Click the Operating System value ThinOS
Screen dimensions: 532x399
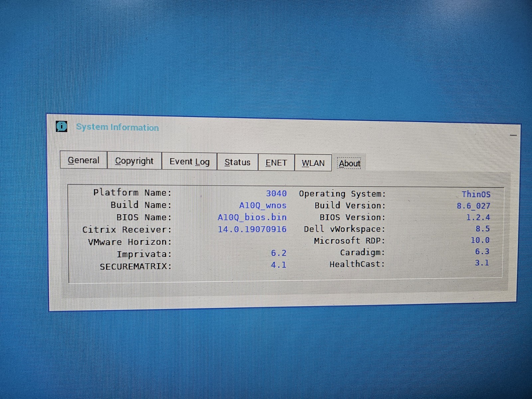476,194
